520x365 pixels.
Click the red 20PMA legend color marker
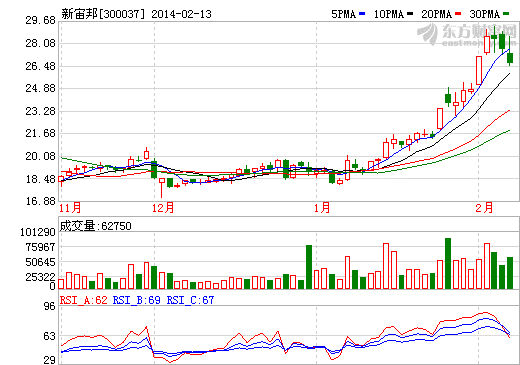pyautogui.click(x=458, y=14)
